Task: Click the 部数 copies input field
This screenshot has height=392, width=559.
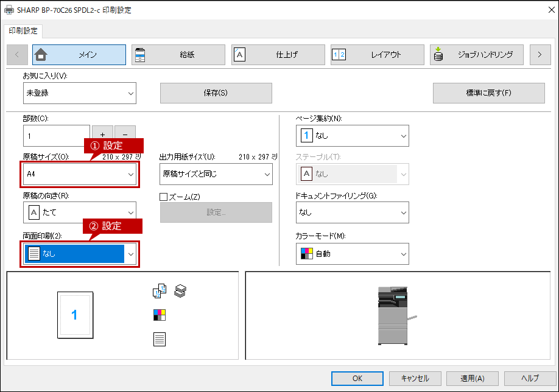Action: [x=57, y=136]
